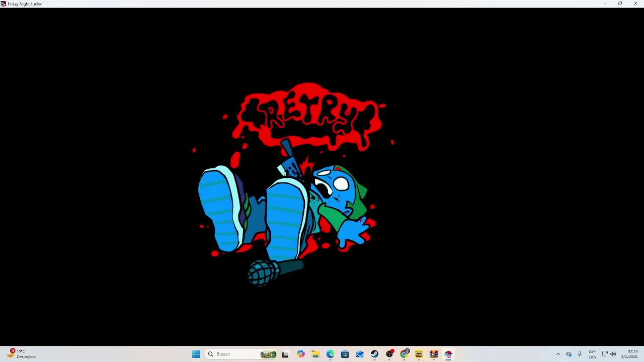
Task: Open WinRAR taskbar icon
Action: [x=434, y=354]
